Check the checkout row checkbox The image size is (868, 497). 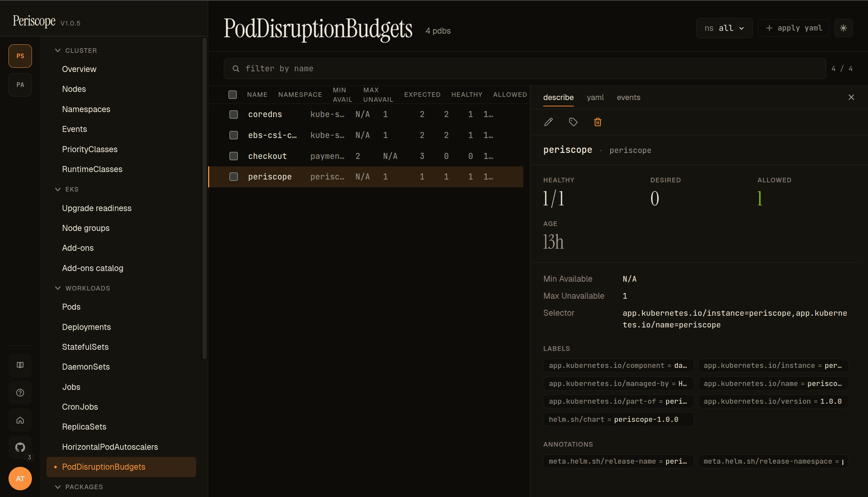(234, 156)
